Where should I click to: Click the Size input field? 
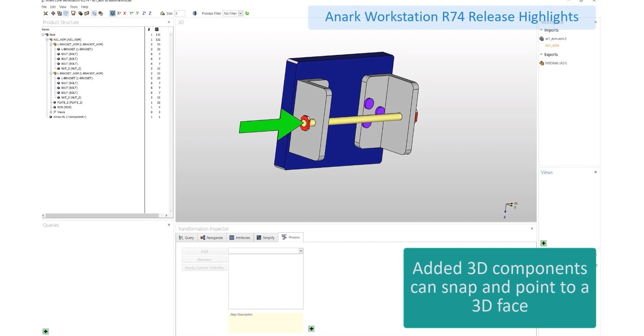click(x=179, y=13)
